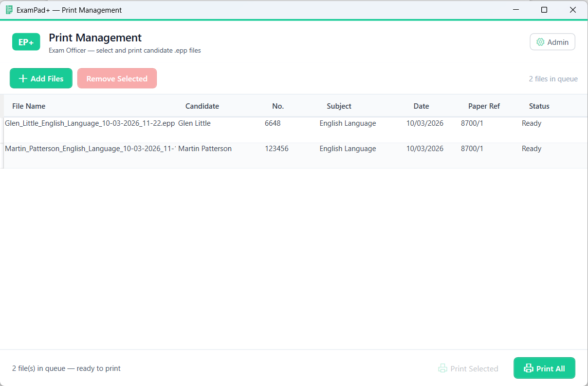Minimize the ExamPad+ window
Image resolution: width=588 pixels, height=386 pixels.
515,10
